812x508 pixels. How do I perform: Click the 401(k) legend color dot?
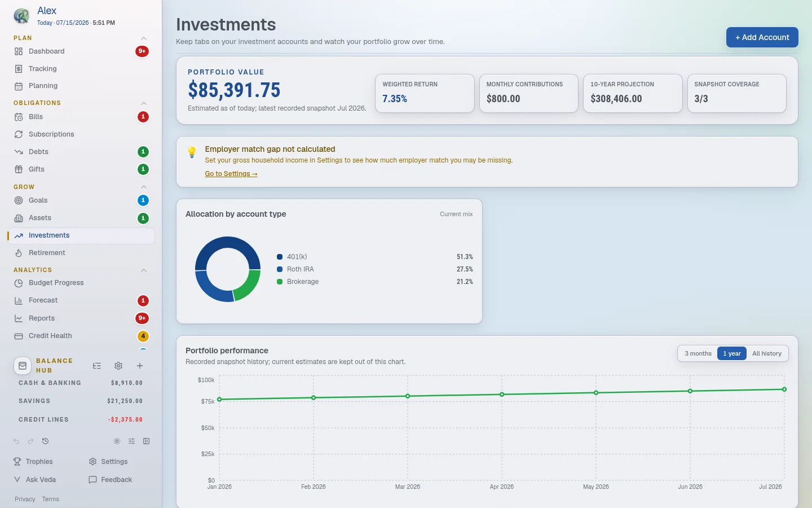280,257
